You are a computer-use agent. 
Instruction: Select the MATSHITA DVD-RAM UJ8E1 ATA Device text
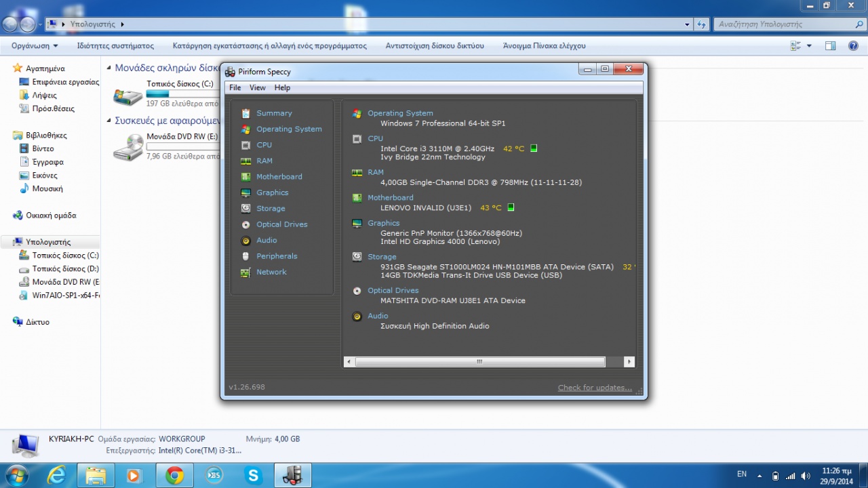point(453,300)
